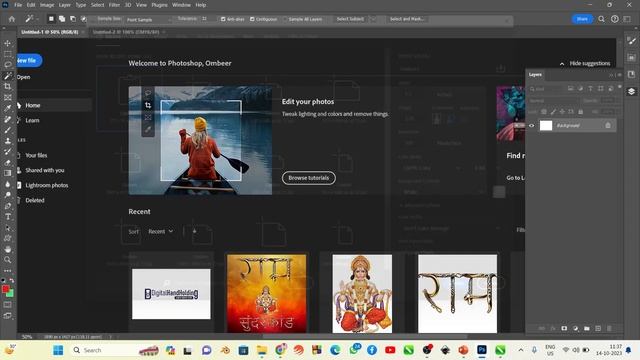Select the Lasso tool
Image resolution: width=640 pixels, height=360 pixels.
click(7, 64)
